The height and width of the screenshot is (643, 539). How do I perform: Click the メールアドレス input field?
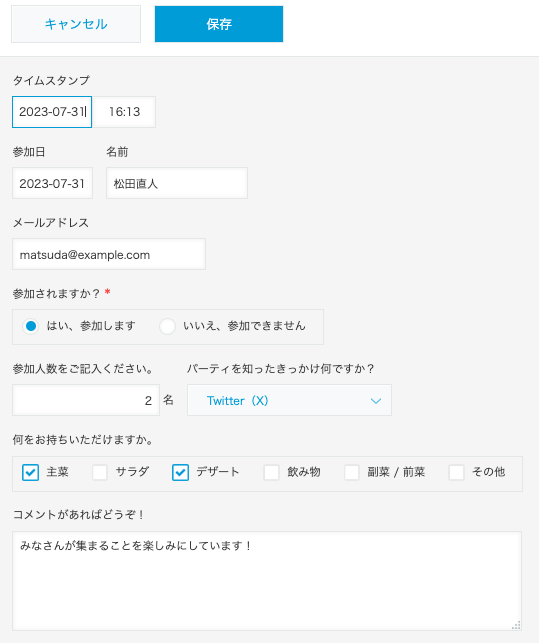point(109,254)
